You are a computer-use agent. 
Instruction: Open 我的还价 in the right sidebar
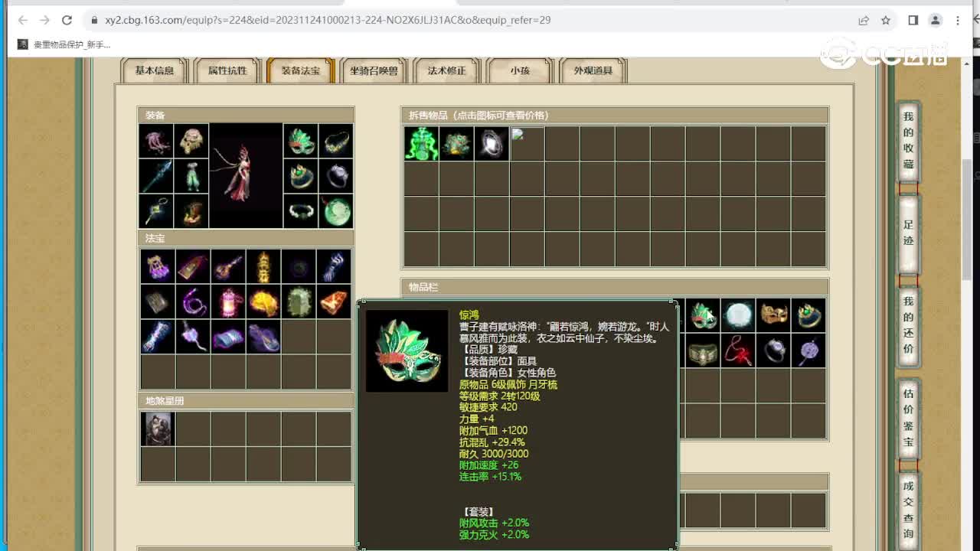click(x=908, y=325)
